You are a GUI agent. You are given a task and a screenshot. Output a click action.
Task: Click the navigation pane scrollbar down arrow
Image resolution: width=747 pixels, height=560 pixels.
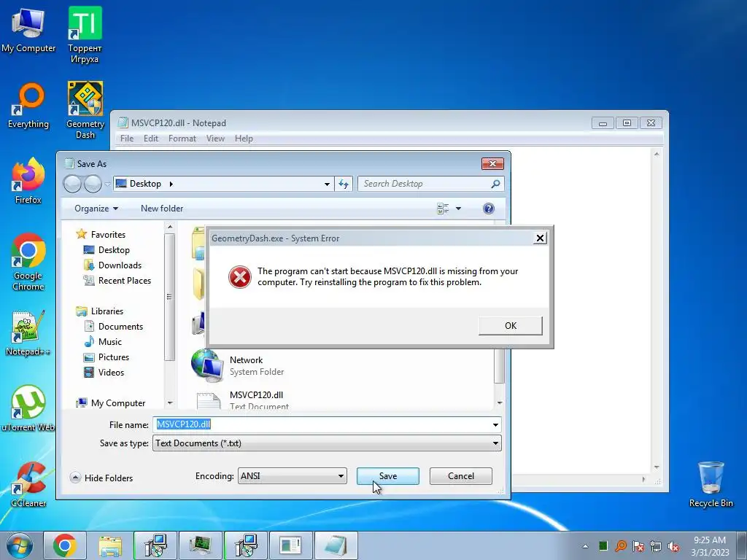(170, 403)
